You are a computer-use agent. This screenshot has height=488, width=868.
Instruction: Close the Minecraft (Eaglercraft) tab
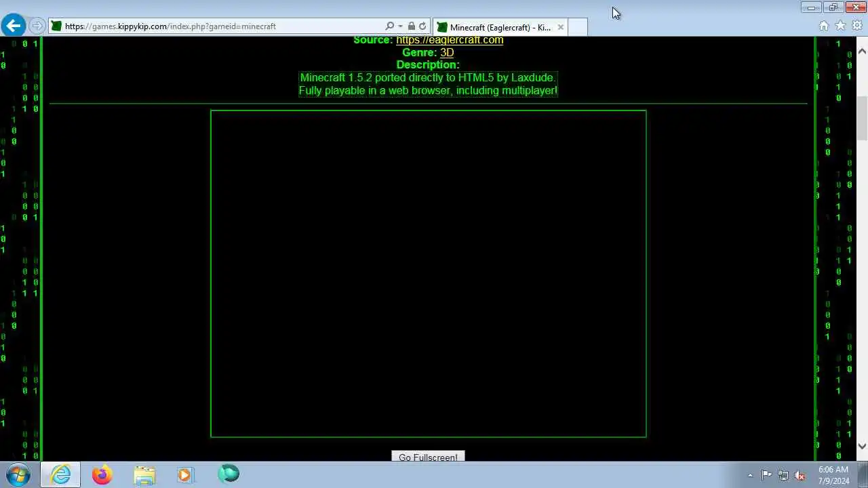click(x=560, y=27)
